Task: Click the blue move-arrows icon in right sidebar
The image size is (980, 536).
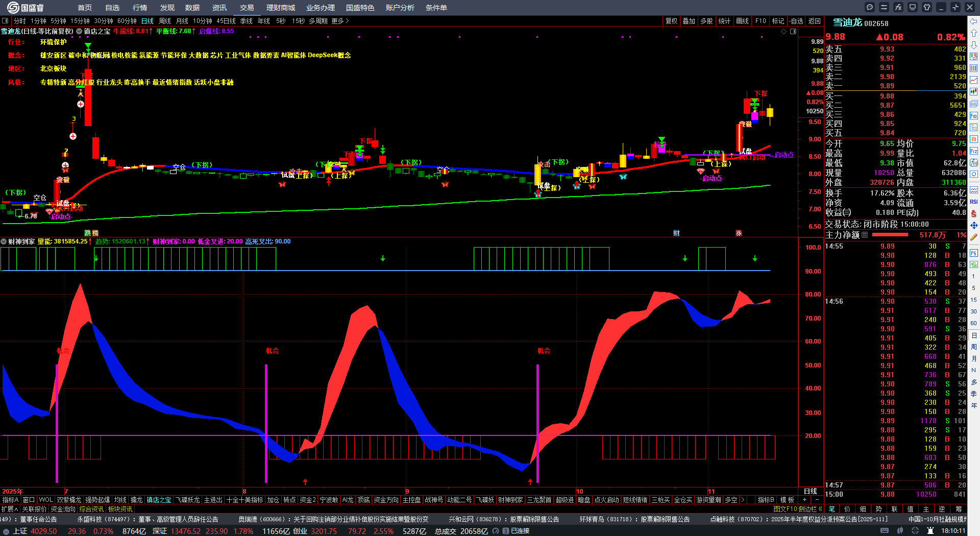Action: pos(974,225)
